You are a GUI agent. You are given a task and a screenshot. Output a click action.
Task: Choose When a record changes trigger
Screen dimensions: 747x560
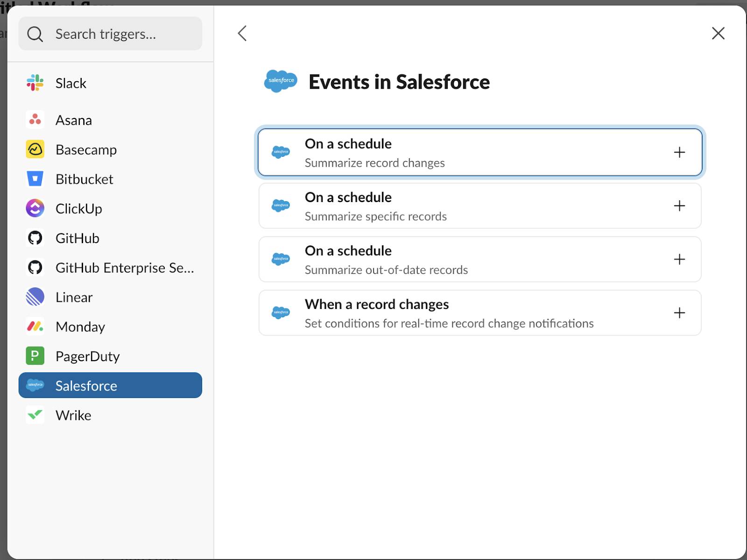[x=480, y=313]
